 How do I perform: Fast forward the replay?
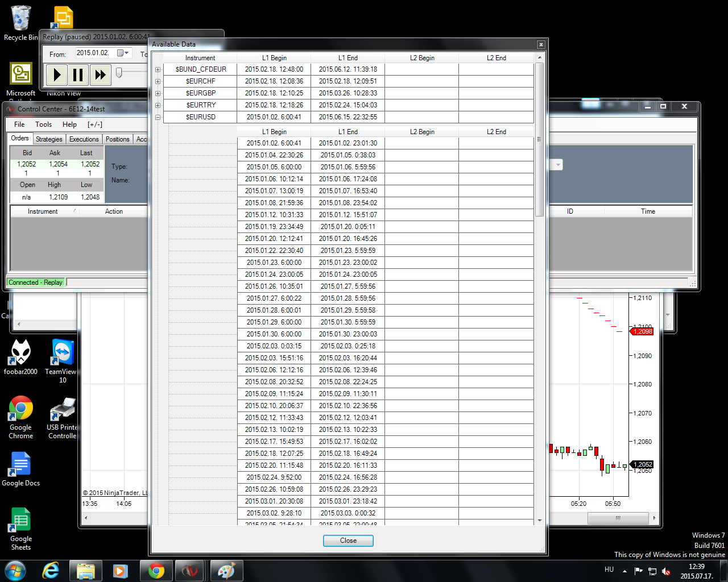pos(100,74)
